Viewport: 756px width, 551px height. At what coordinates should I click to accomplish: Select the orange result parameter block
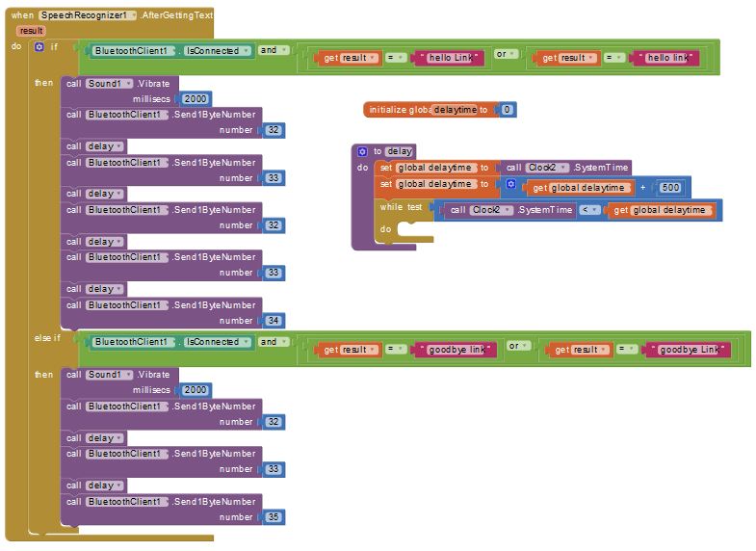(32, 31)
